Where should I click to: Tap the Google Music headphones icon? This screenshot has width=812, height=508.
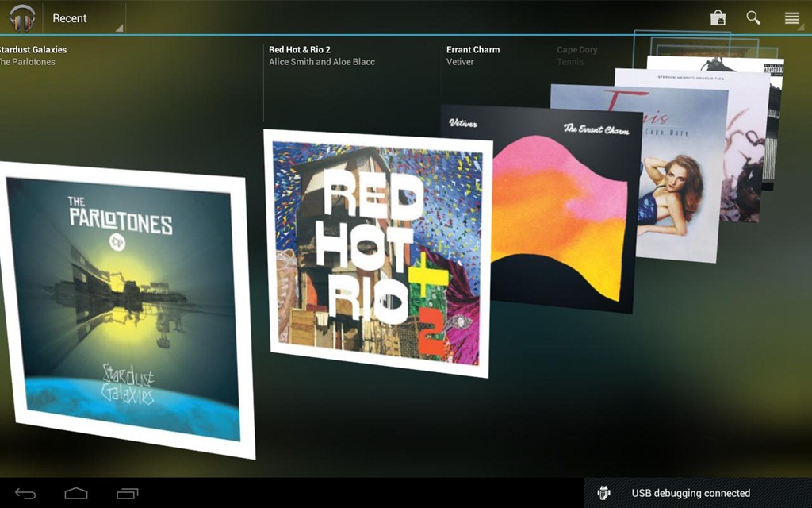tap(22, 17)
